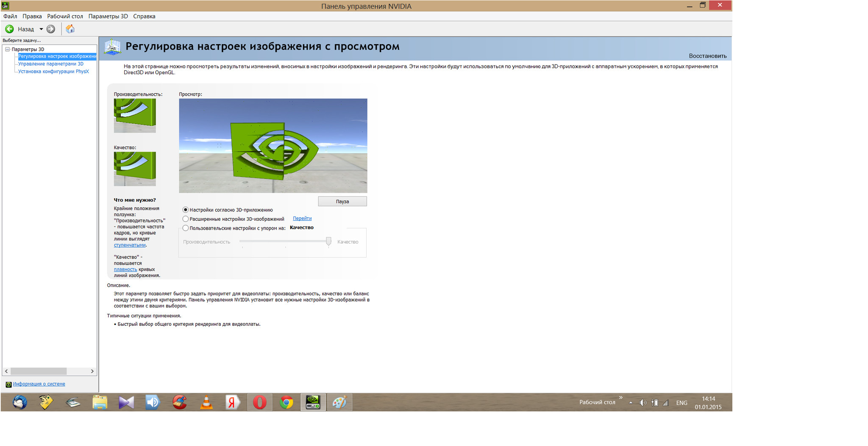This screenshot has width=868, height=446.
Task: Click the volume speaker tray icon
Action: pos(643,403)
